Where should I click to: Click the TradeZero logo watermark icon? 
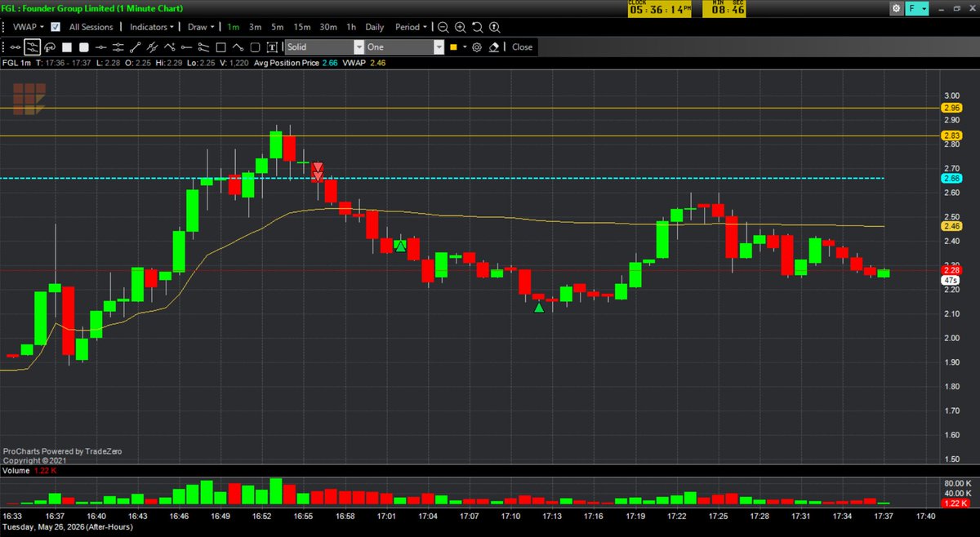pos(28,99)
